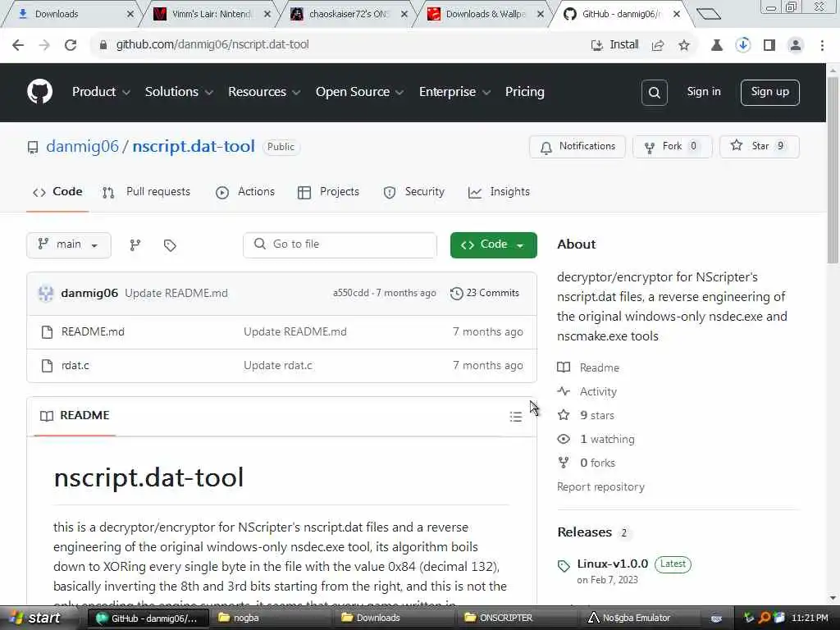Click the Sign in link
Screen dimensions: 840x630
click(x=703, y=92)
